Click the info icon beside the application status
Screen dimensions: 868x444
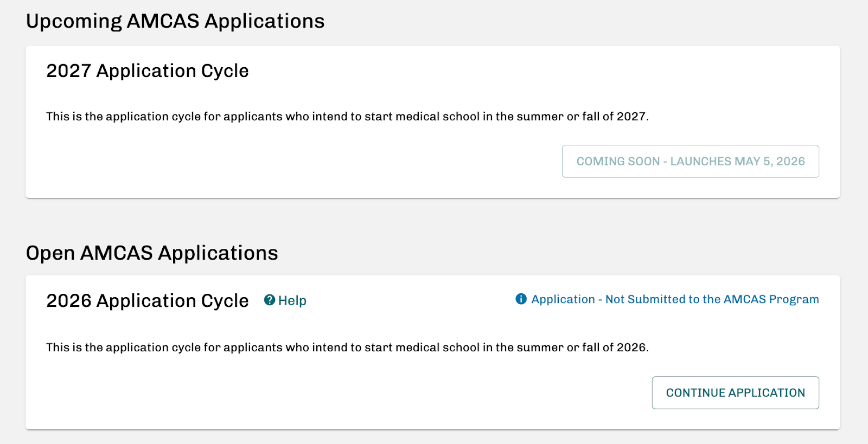(x=520, y=299)
